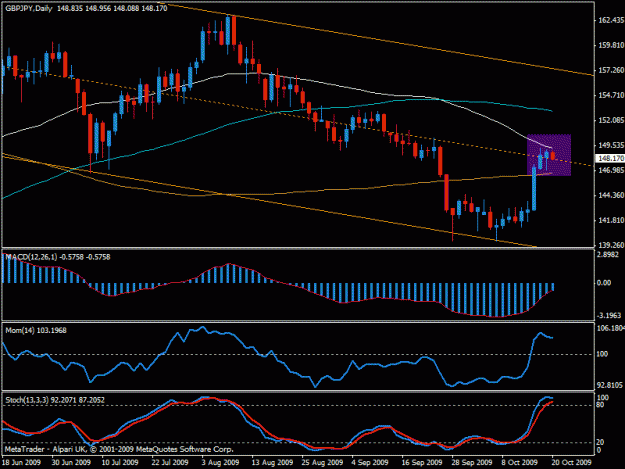The height and width of the screenshot is (469, 625).
Task: Click Momentum scale value 92.8105
Action: pos(610,385)
